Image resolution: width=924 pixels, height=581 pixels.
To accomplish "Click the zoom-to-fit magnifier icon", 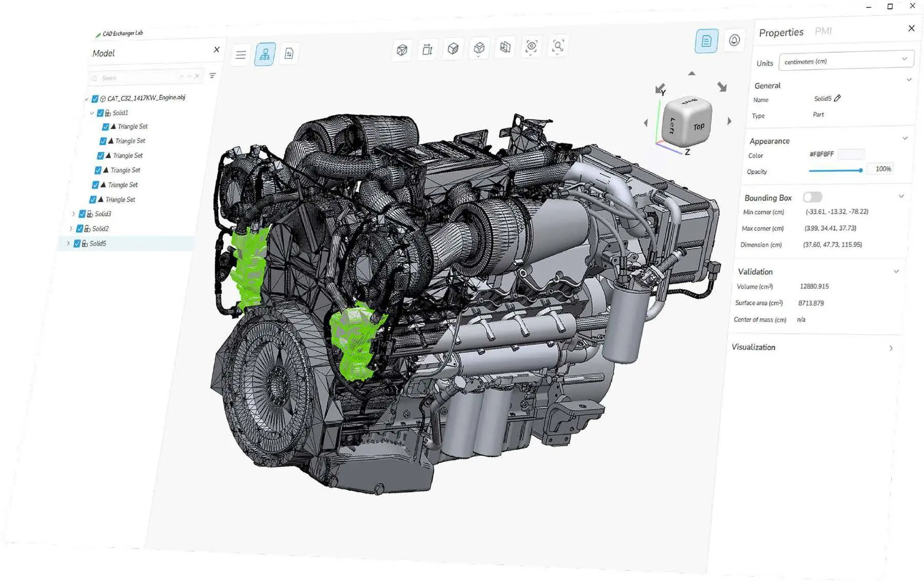I will pyautogui.click(x=558, y=46).
